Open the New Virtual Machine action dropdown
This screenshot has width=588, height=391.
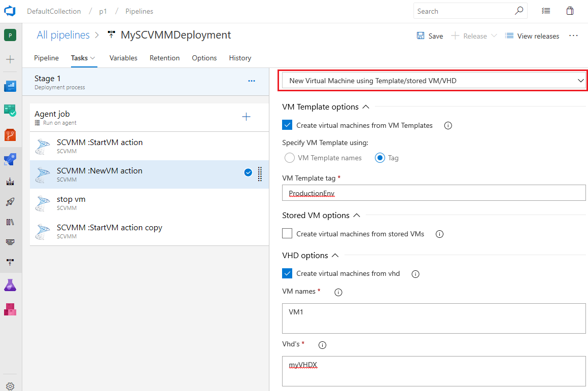[433, 81]
